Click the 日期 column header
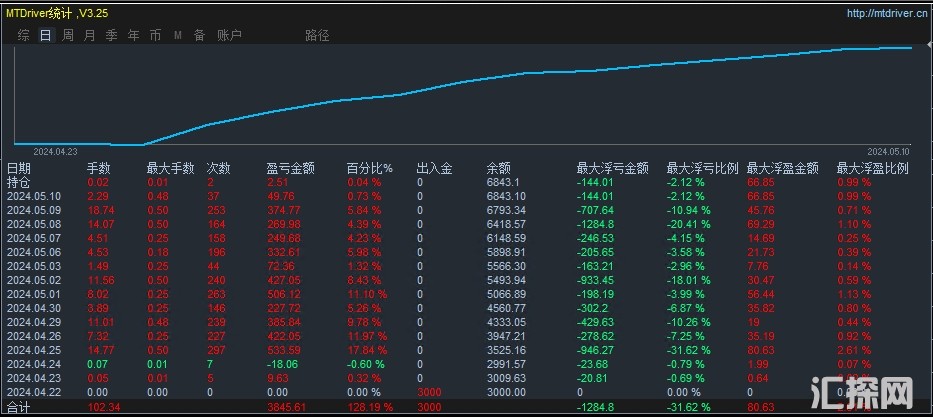933x417 pixels. [19, 168]
